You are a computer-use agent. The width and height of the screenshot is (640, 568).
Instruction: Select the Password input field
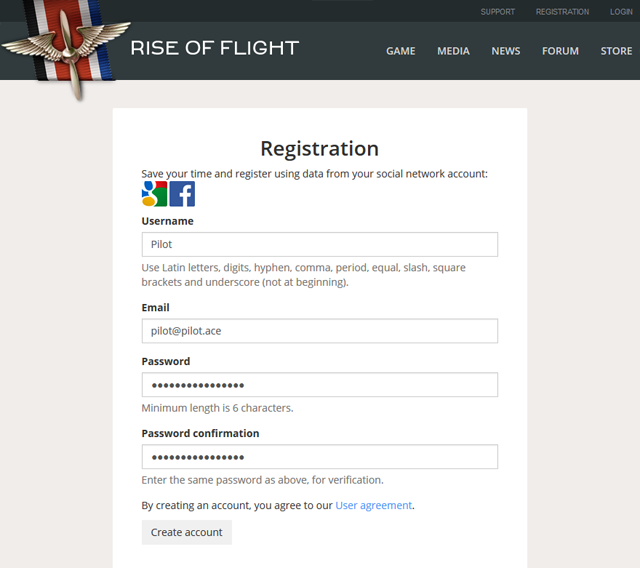tap(320, 385)
